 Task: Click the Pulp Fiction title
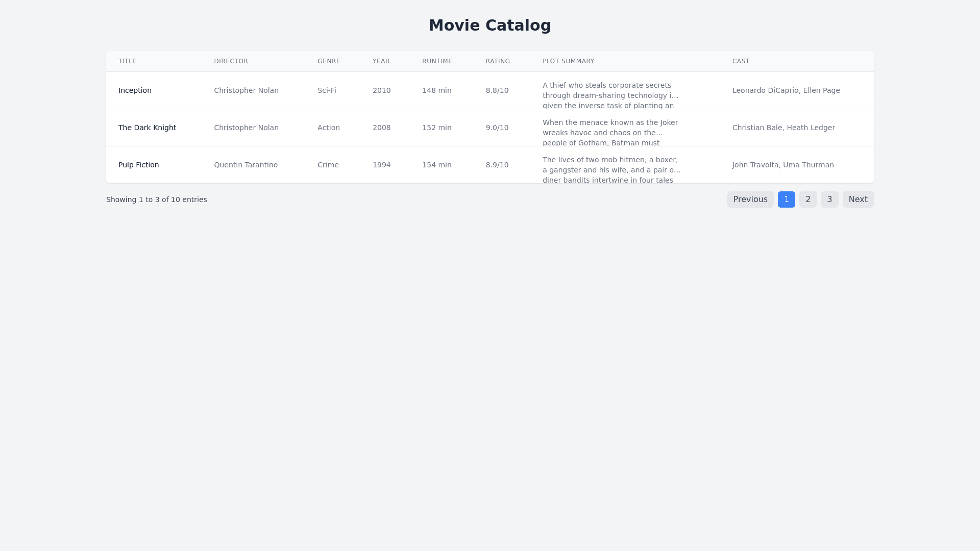coord(138,165)
